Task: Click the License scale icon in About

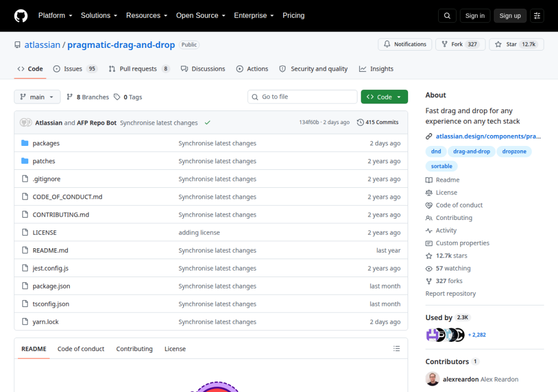Action: click(429, 192)
